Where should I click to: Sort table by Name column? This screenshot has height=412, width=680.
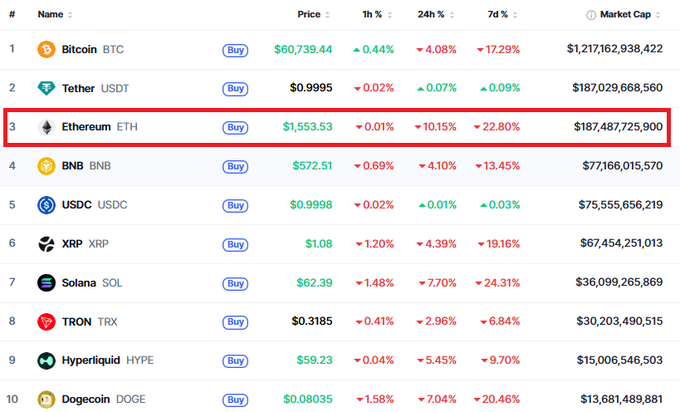click(55, 15)
